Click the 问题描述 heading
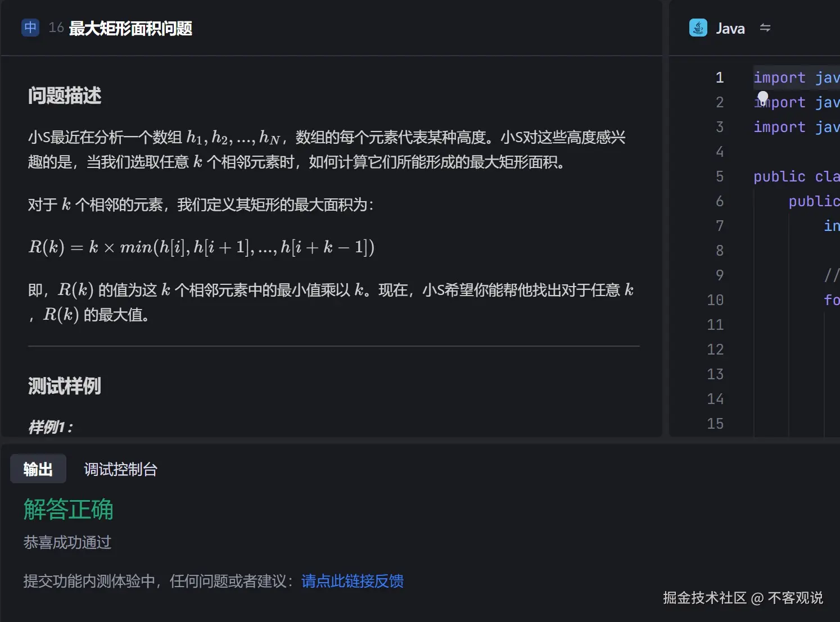Screen dimensions: 840x622 click(x=65, y=96)
